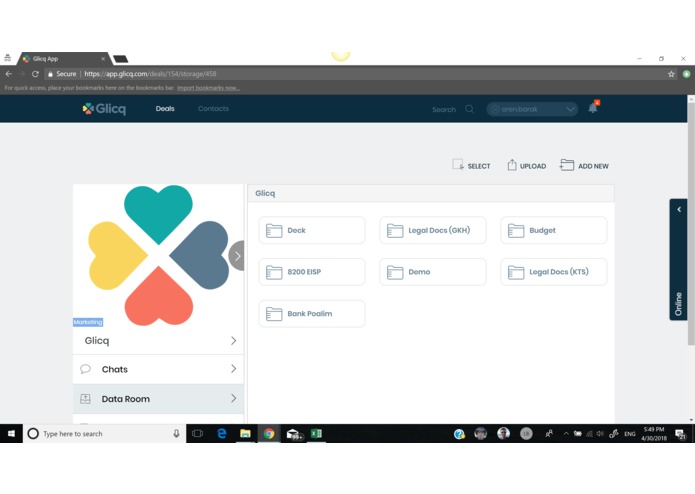Click the browser back arrow
Viewport: 695px width, 494px height.
pyautogui.click(x=8, y=74)
